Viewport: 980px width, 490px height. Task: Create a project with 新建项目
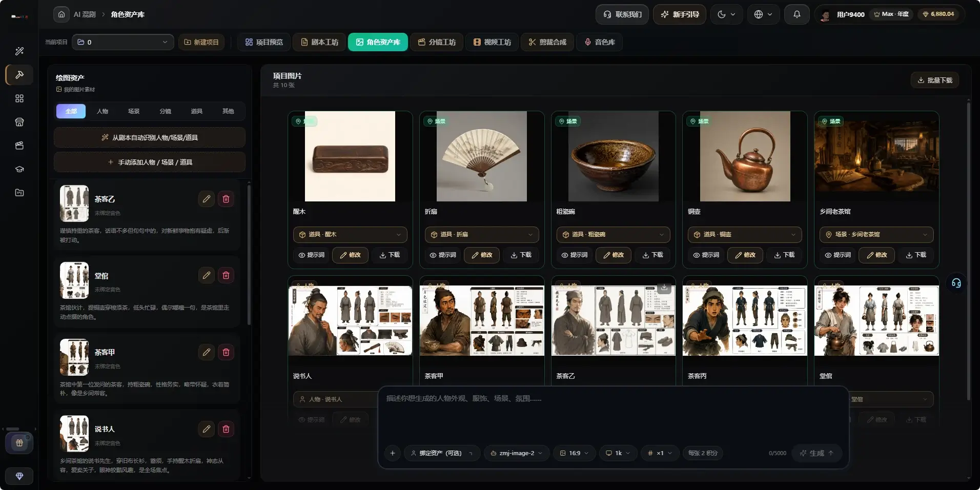pyautogui.click(x=201, y=42)
